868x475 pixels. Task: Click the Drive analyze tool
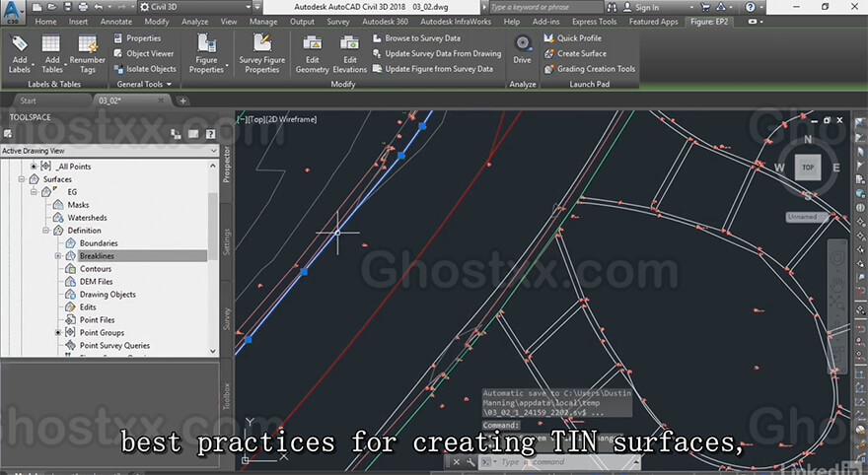[x=522, y=49]
